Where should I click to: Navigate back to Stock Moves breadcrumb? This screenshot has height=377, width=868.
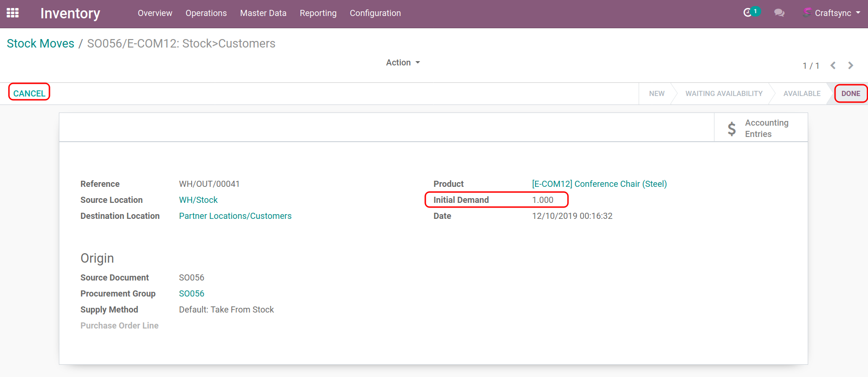tap(41, 43)
